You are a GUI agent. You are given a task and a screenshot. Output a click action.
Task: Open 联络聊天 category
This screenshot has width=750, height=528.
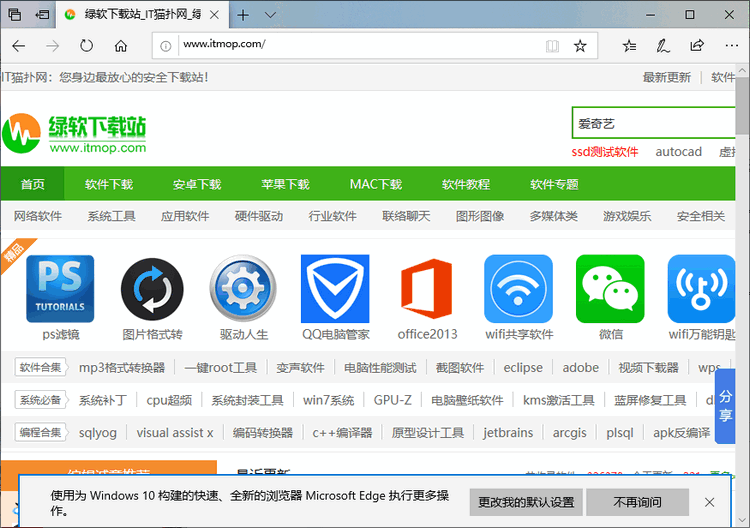[406, 216]
